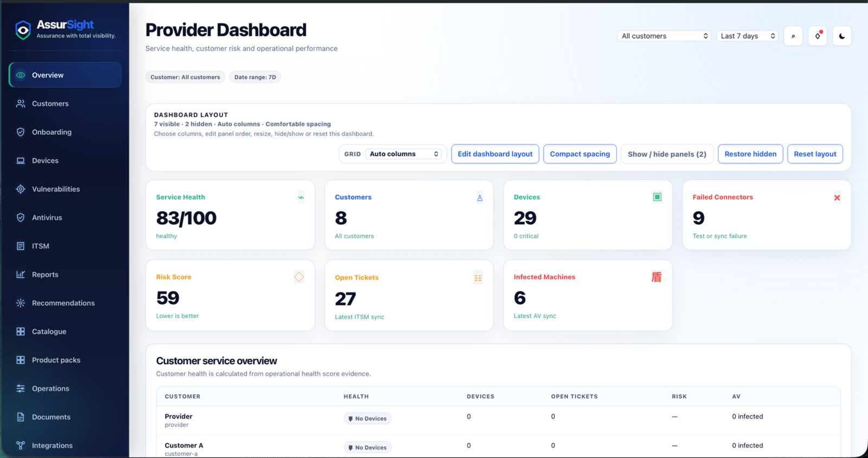Click the Devices laptop icon in sidebar
Screen dimensions: 868x458
21,161
